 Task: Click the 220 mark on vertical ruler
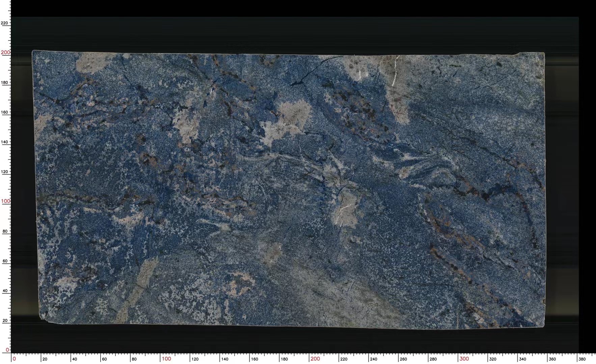click(x=4, y=23)
